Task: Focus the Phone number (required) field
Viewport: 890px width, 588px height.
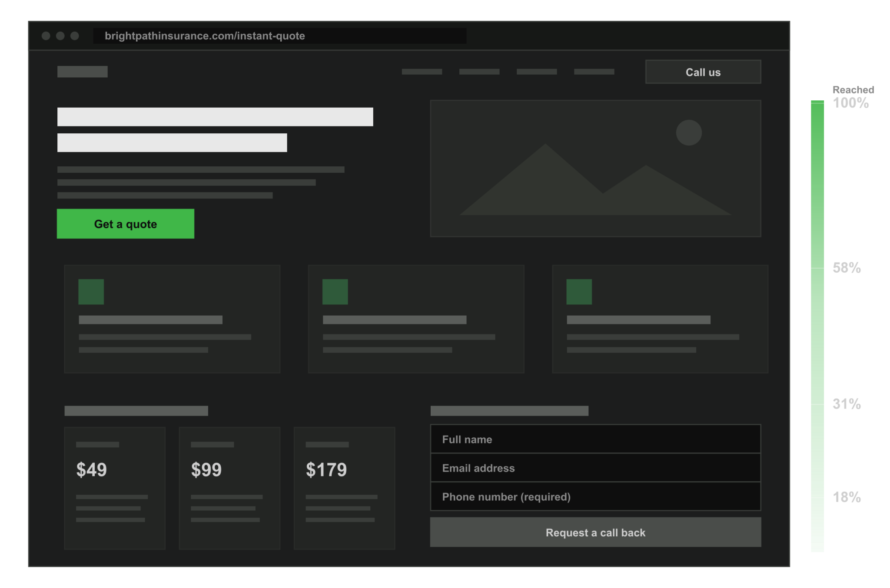Action: [x=595, y=496]
